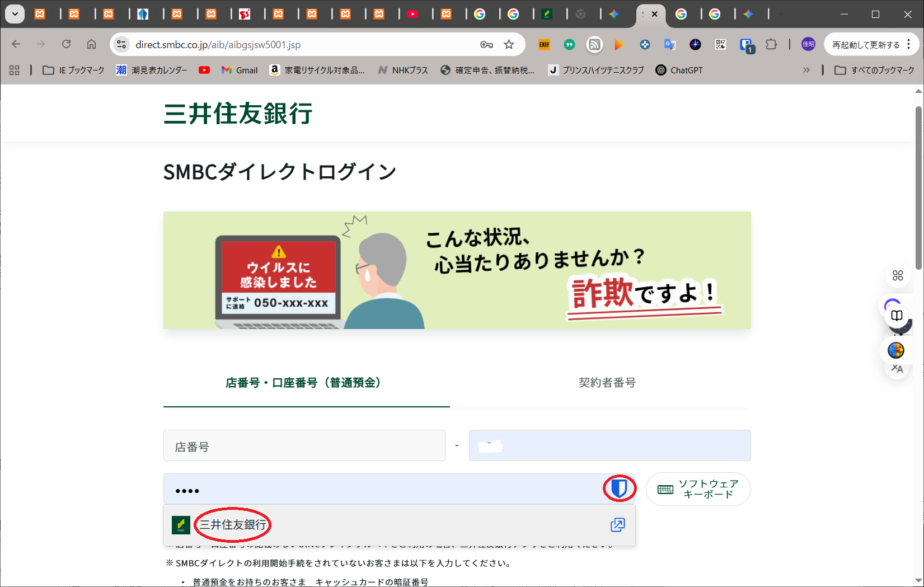This screenshot has height=587, width=924.
Task: Click the EXIF viewer extension icon
Action: point(544,45)
